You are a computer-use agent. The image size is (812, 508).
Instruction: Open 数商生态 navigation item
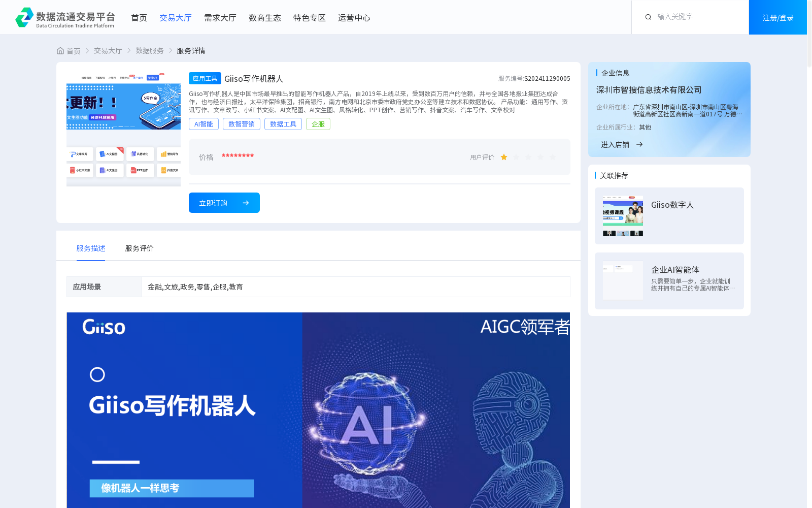[265, 18]
